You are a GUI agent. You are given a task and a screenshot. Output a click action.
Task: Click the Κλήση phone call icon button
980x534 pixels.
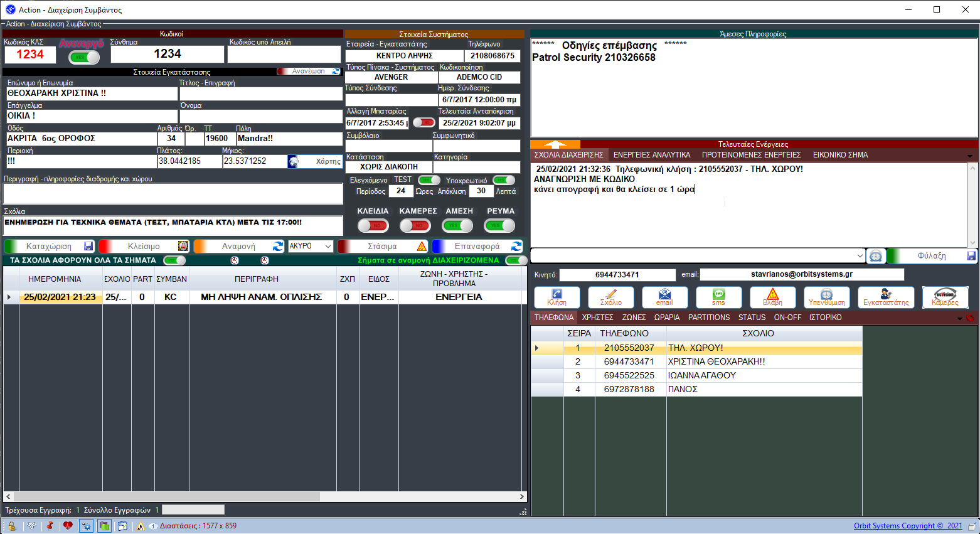(x=557, y=297)
